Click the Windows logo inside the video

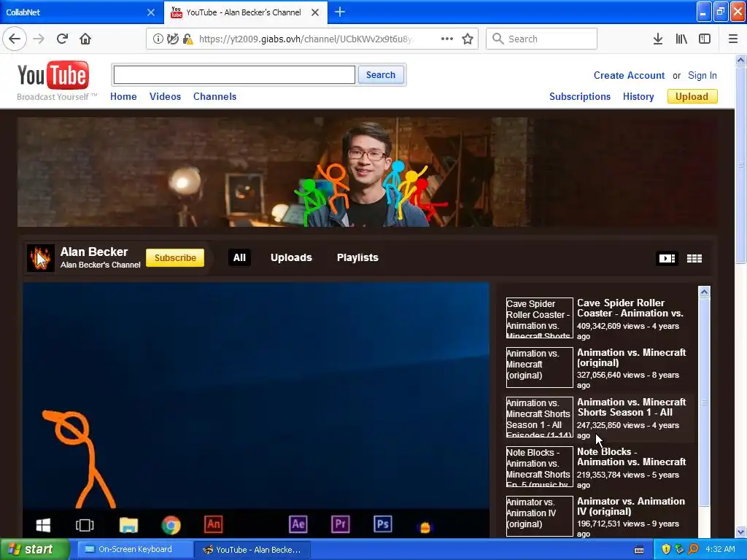43,525
